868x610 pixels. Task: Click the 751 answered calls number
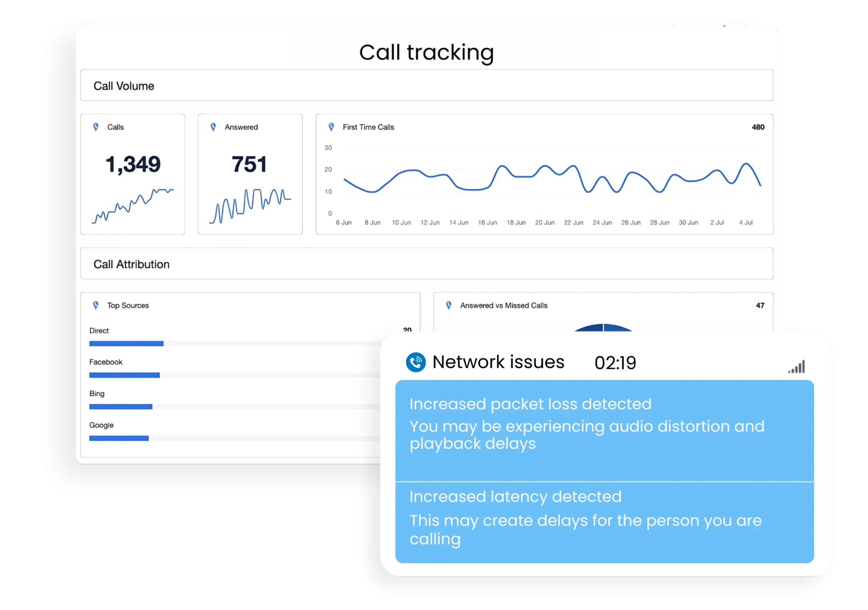250,164
